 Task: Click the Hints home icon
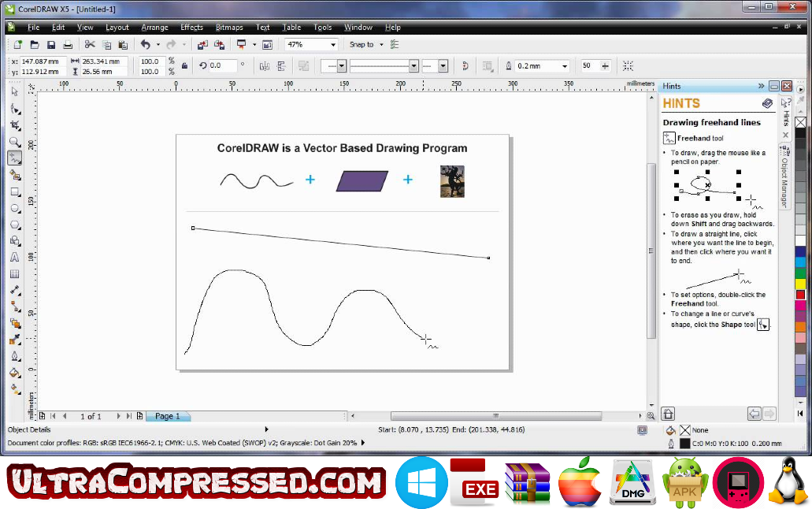point(668,414)
